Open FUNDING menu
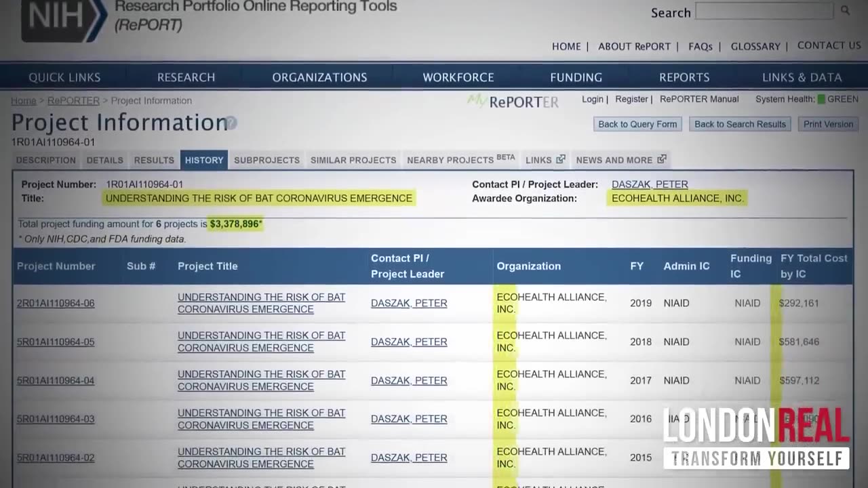The height and width of the screenshot is (488, 868). pyautogui.click(x=576, y=77)
